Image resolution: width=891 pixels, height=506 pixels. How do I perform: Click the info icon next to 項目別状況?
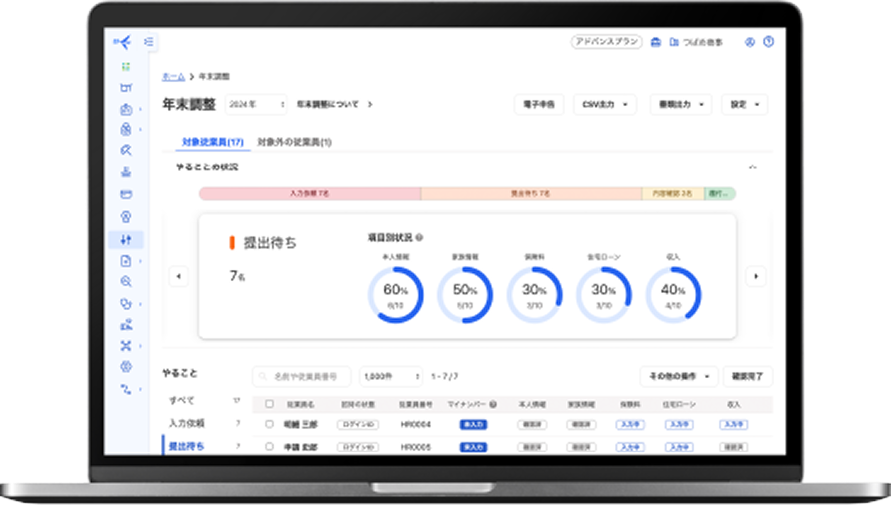tap(419, 238)
